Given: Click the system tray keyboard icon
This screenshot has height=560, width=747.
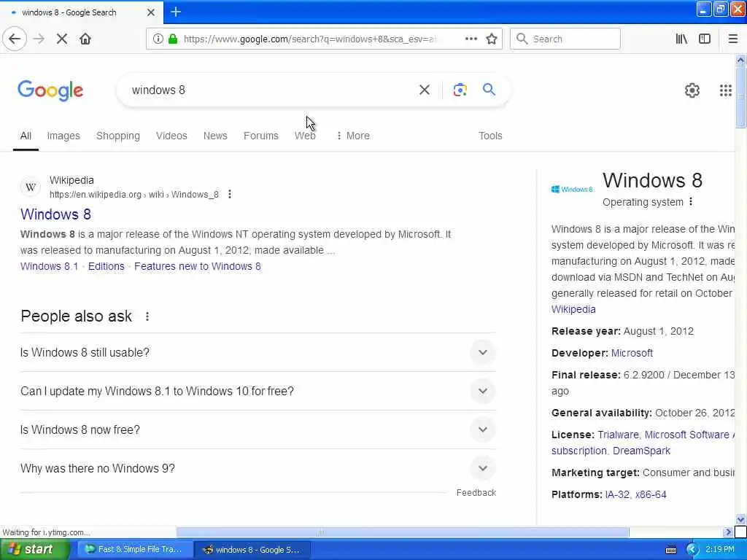Looking at the screenshot, I should [671, 550].
